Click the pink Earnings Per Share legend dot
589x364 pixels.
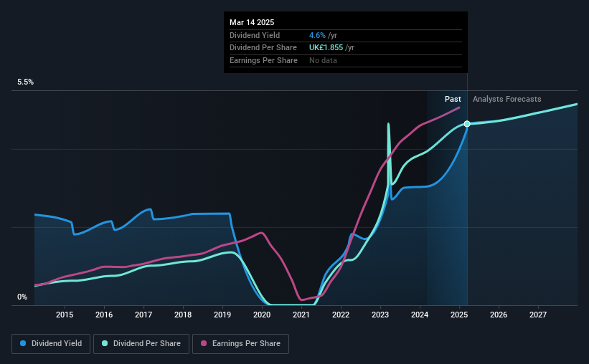(x=204, y=343)
